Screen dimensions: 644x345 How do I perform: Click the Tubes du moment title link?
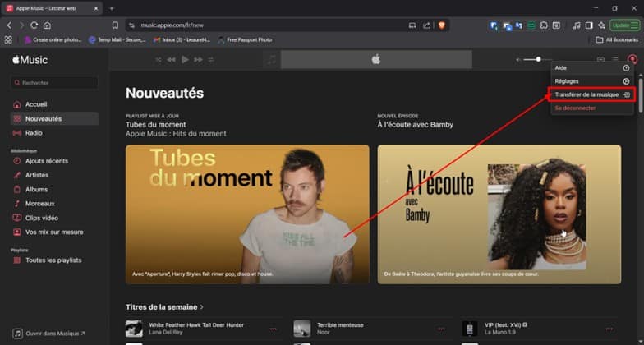click(156, 125)
